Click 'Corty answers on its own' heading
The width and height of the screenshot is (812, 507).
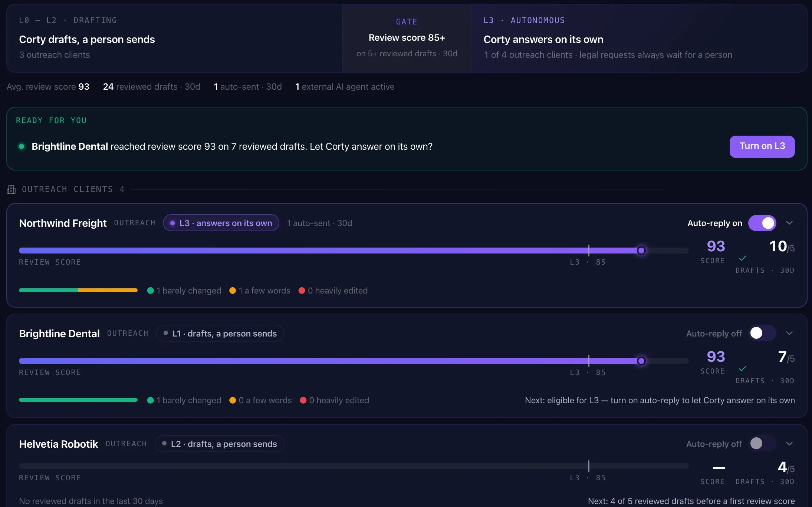tap(543, 39)
